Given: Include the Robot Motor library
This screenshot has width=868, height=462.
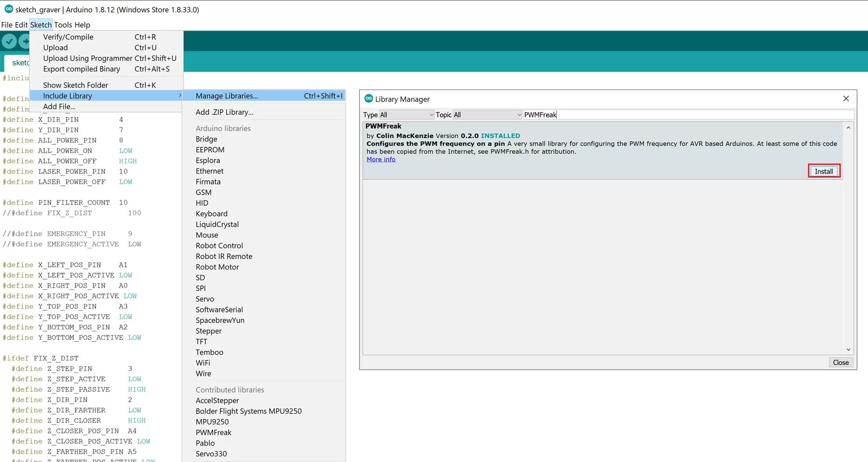Looking at the screenshot, I should point(264,267).
